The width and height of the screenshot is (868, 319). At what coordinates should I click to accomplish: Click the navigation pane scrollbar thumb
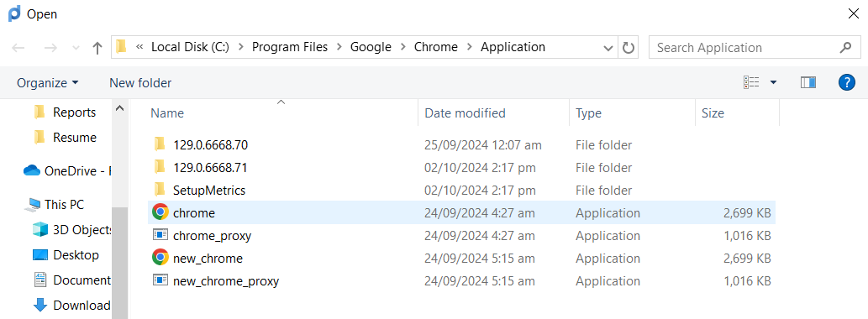coord(119,263)
